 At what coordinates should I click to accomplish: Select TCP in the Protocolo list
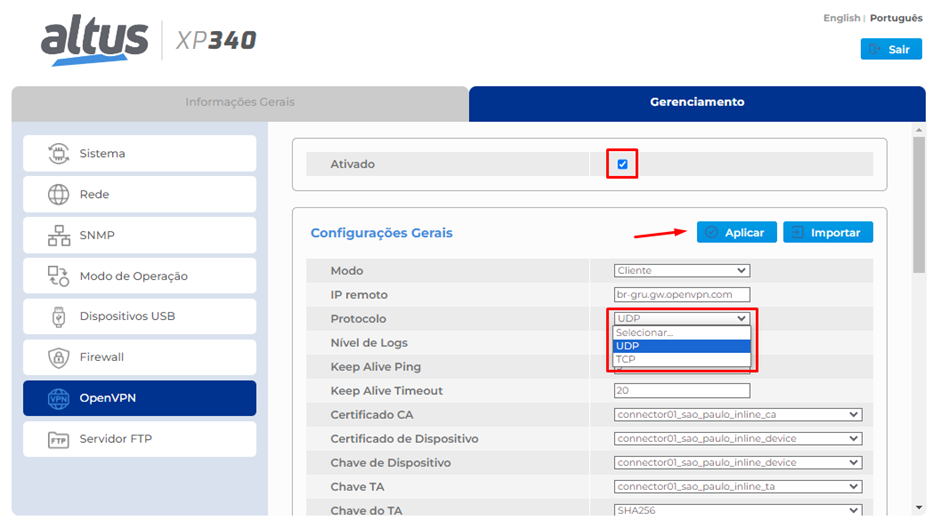click(681, 359)
